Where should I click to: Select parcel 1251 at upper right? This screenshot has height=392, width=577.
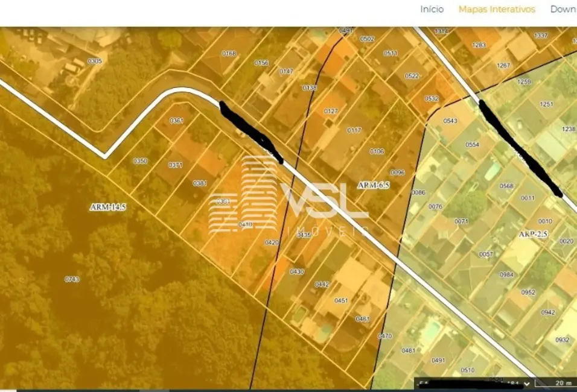coord(546,104)
